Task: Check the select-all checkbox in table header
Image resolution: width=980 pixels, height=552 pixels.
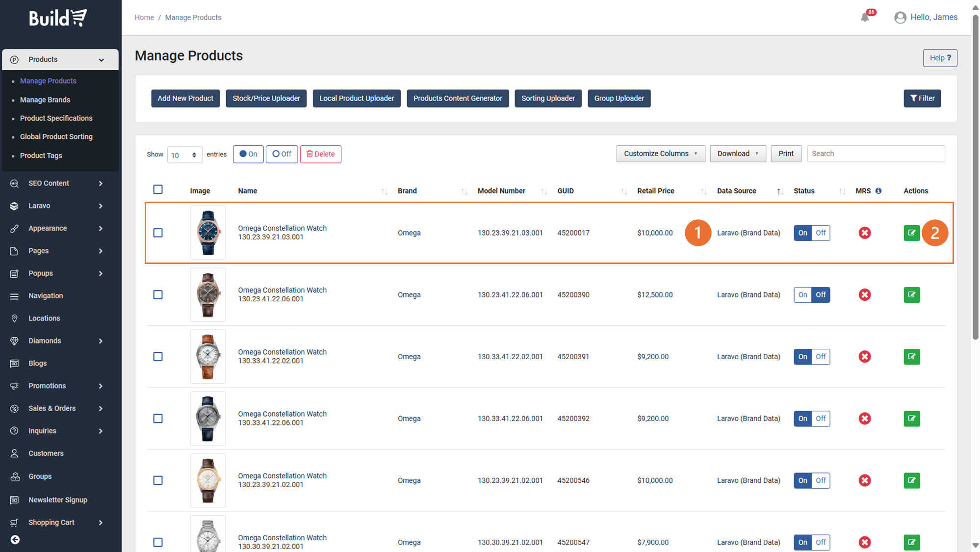Action: (x=158, y=189)
